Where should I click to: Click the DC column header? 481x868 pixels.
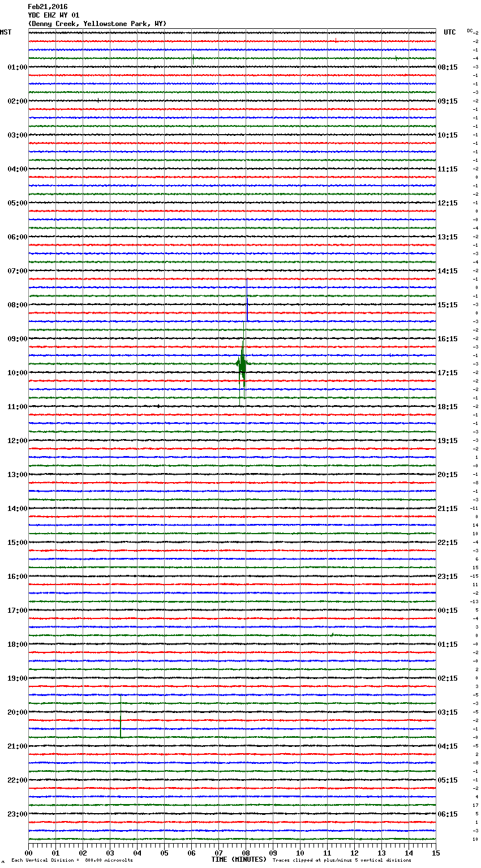point(470,31)
